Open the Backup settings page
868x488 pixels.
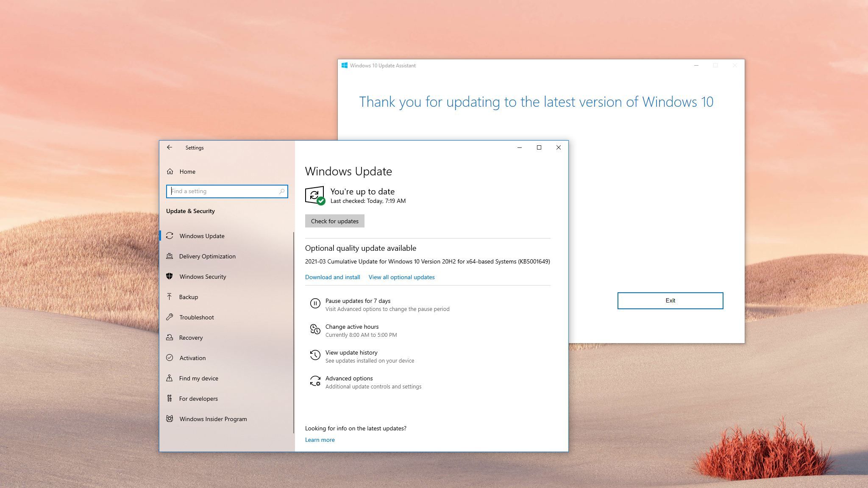188,297
